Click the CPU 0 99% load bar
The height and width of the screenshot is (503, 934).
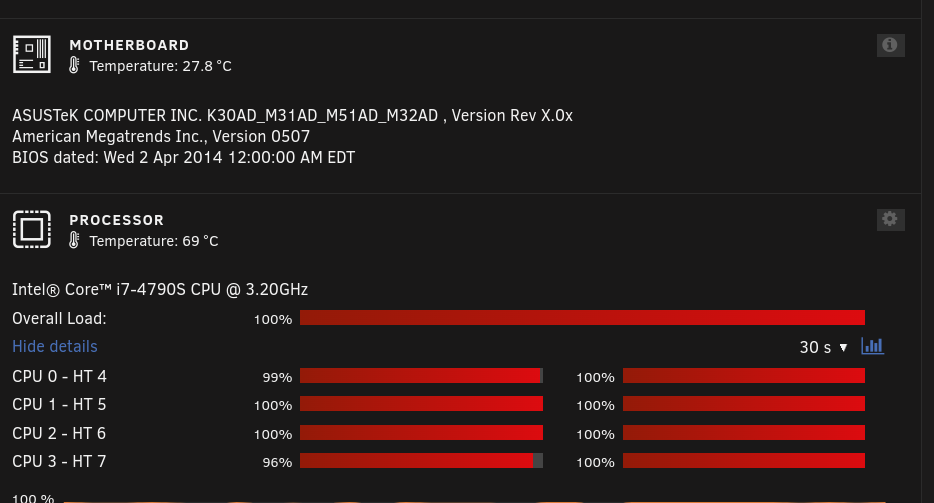[421, 375]
